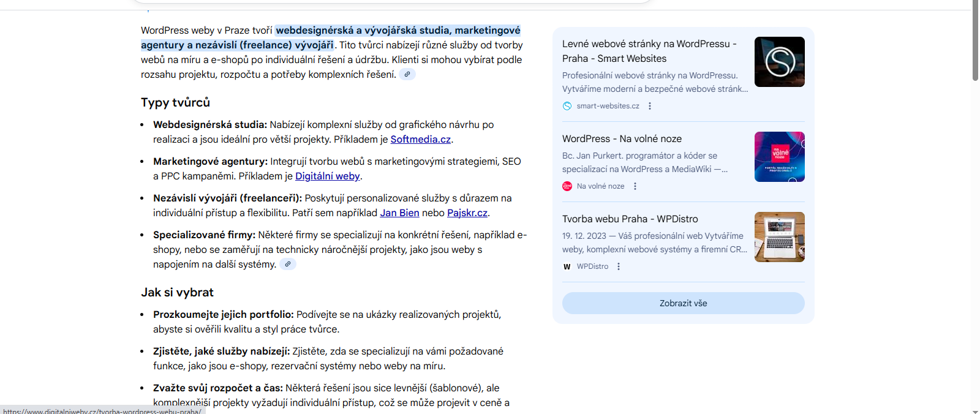Open the Na volné noze thumbnail image
The height and width of the screenshot is (414, 980).
point(779,157)
